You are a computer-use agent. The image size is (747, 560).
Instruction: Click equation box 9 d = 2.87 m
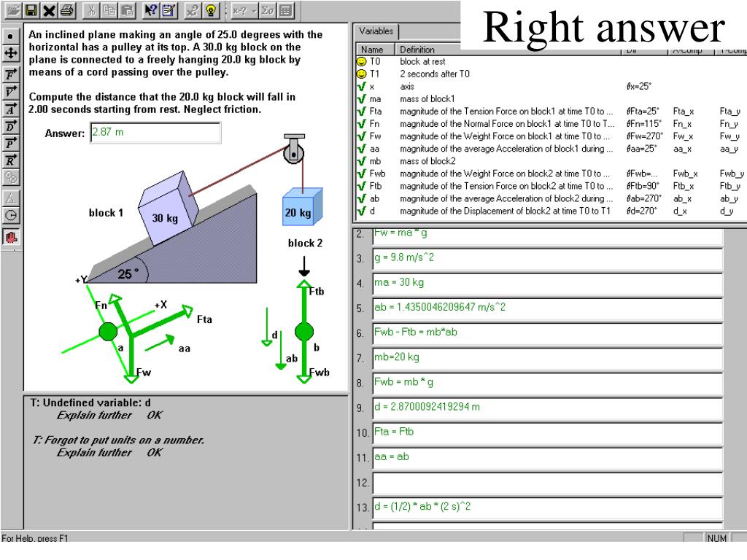547,408
